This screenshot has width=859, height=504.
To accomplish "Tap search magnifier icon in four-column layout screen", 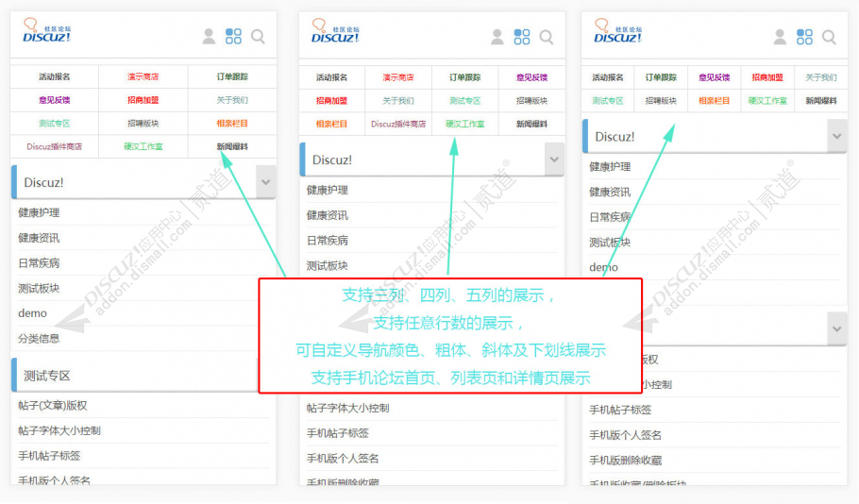I will [547, 37].
